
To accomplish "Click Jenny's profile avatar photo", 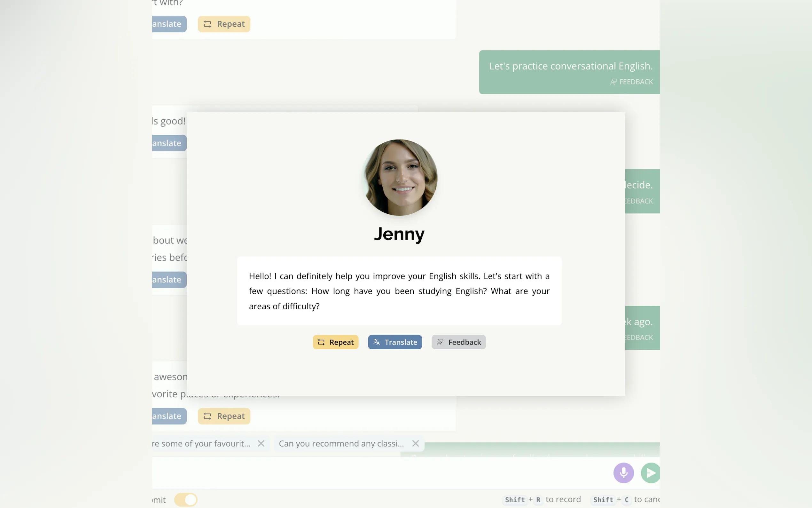I will (x=400, y=178).
